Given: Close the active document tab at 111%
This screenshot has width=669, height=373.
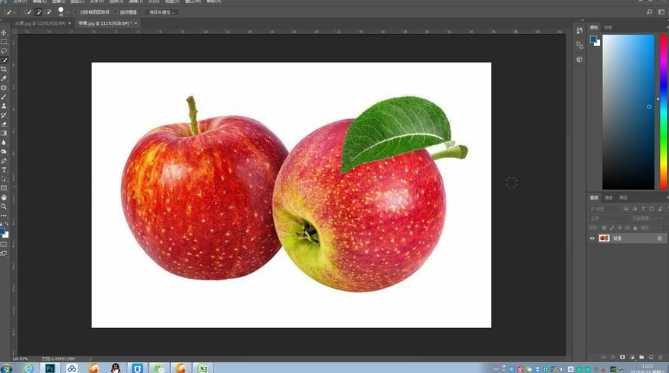Looking at the screenshot, I should click(136, 23).
